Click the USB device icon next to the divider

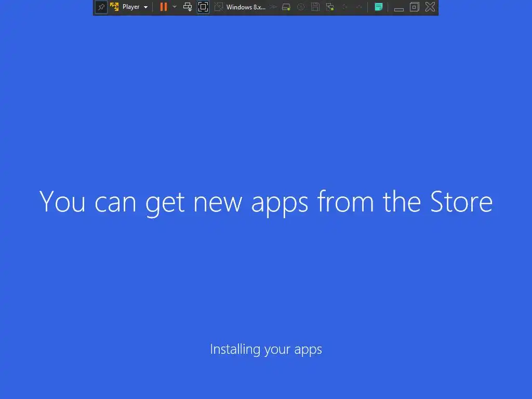[x=359, y=7]
